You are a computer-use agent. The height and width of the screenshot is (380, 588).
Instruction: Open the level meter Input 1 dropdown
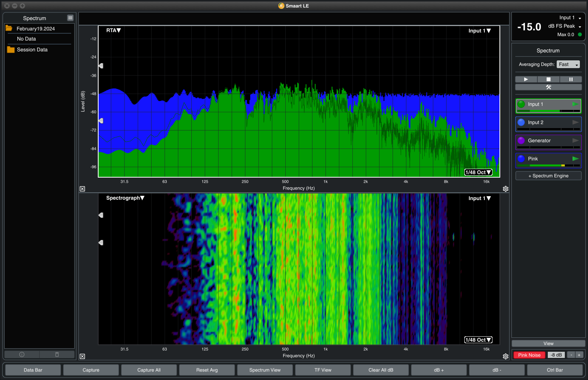570,18
